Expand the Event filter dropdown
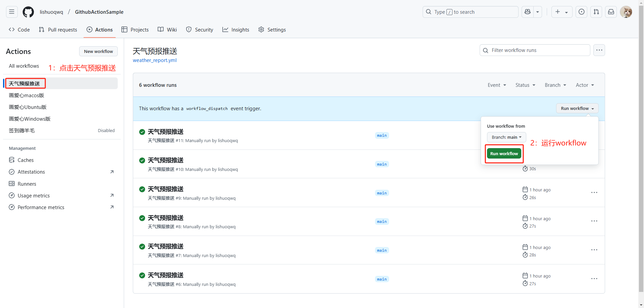 point(496,85)
